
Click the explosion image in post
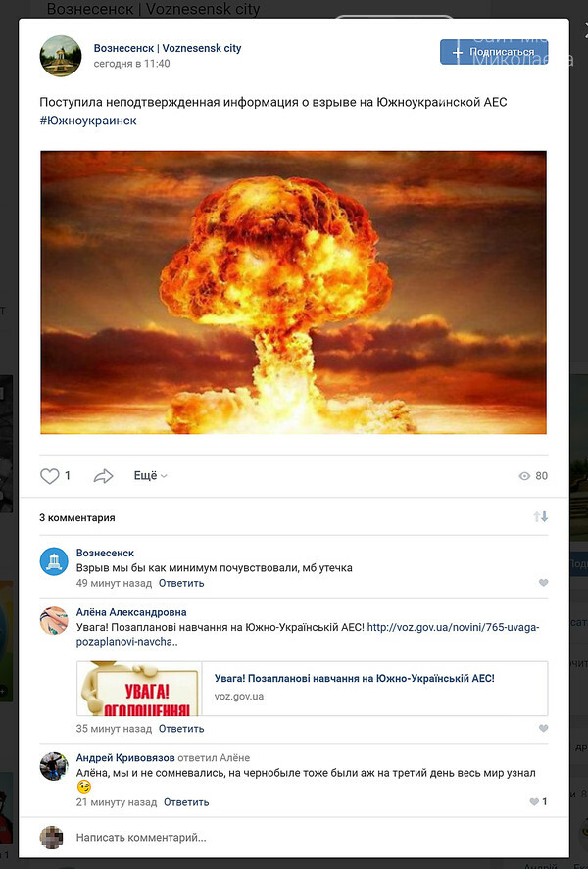click(x=293, y=292)
